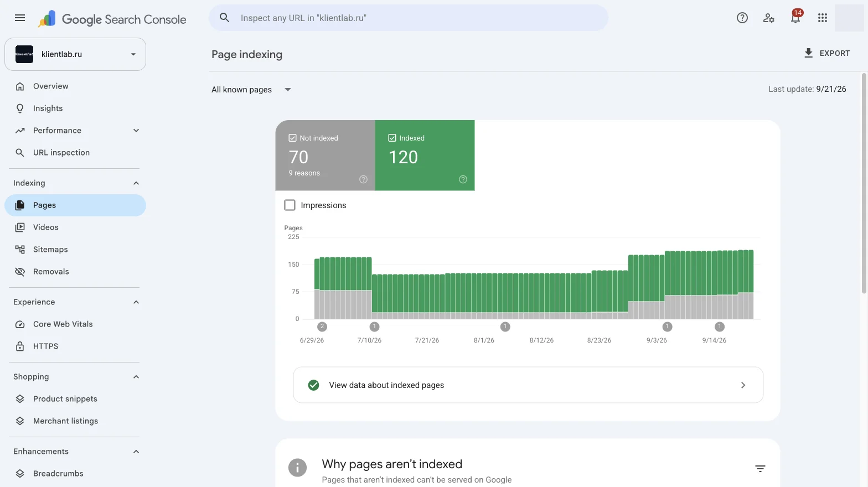Click the search magnifier icon
The width and height of the screenshot is (868, 487).
[x=224, y=18]
